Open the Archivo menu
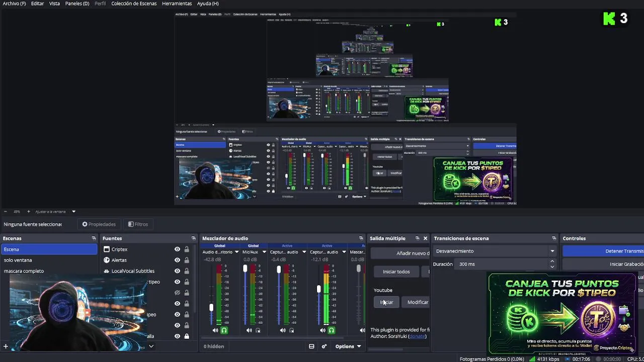The height and width of the screenshot is (362, 644). point(14,4)
